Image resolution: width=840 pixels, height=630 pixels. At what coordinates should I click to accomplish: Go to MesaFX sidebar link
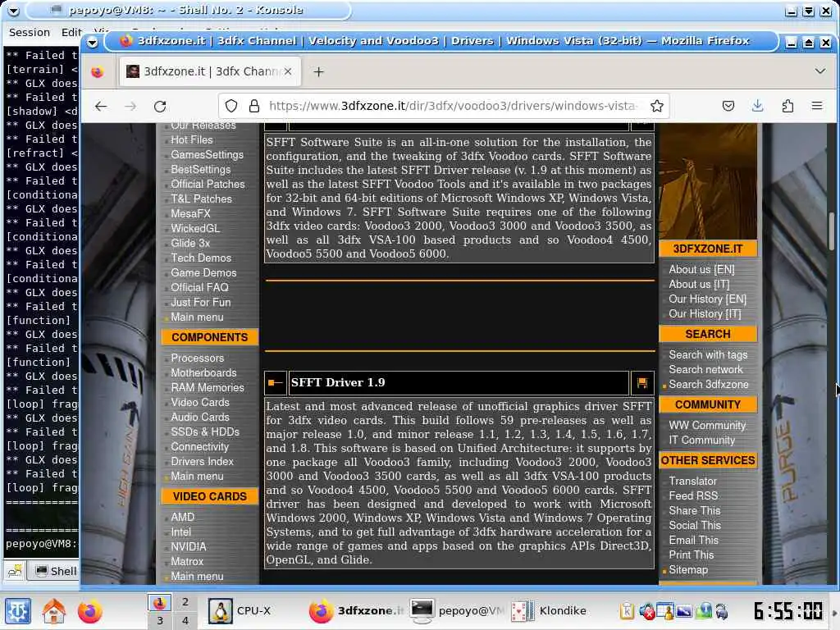tap(190, 214)
